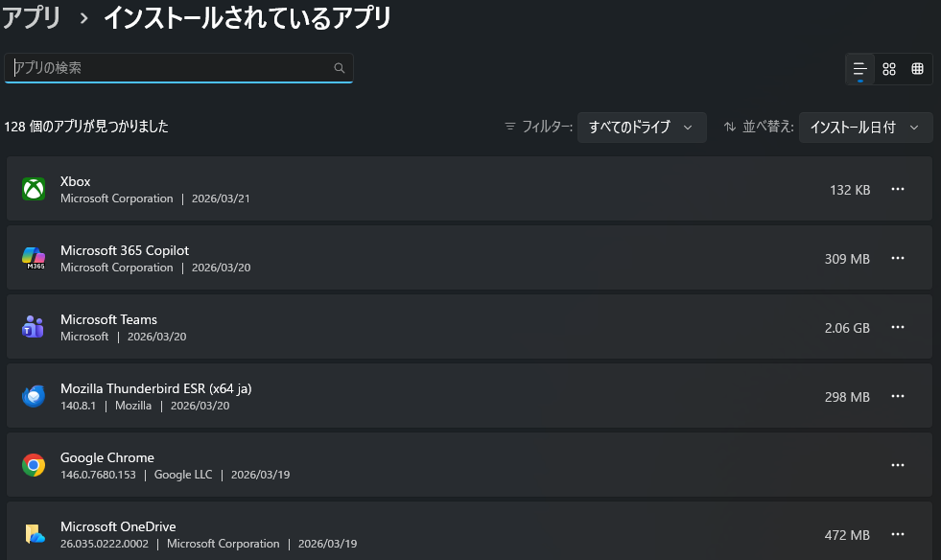
Task: Open more options for Microsoft Teams
Action: [x=897, y=327]
